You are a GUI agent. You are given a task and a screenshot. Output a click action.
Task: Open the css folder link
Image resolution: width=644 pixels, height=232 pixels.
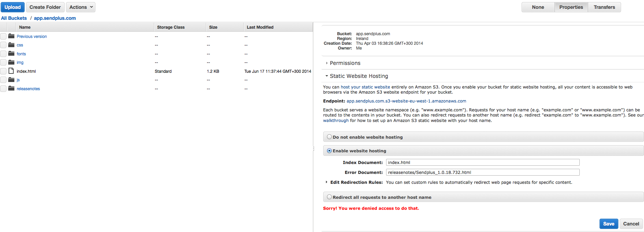(x=20, y=45)
